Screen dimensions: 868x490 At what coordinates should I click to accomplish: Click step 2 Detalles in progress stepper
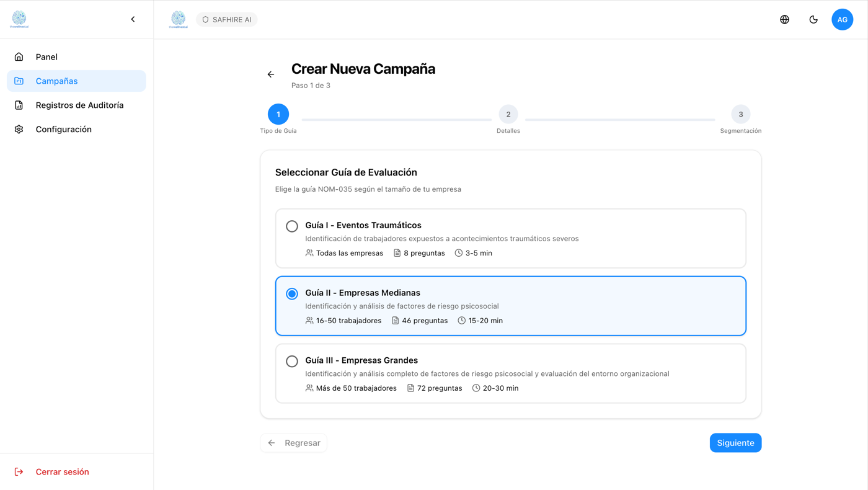pyautogui.click(x=508, y=115)
